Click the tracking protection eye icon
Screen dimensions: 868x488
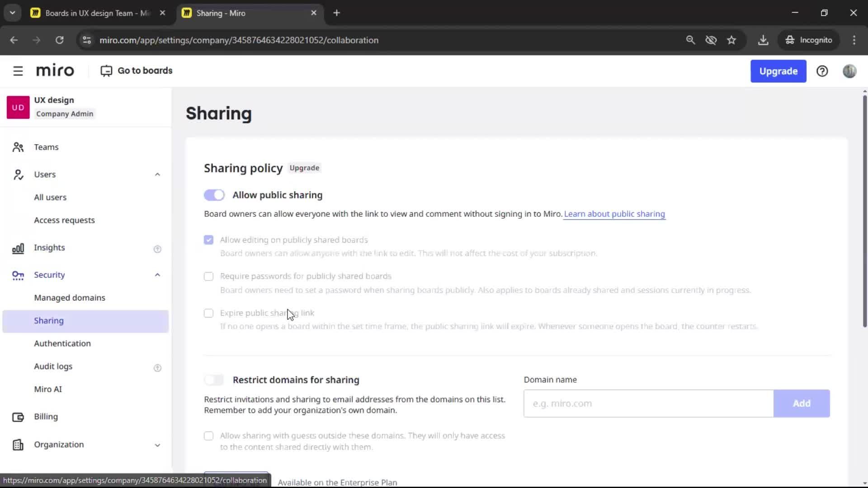pos(711,40)
